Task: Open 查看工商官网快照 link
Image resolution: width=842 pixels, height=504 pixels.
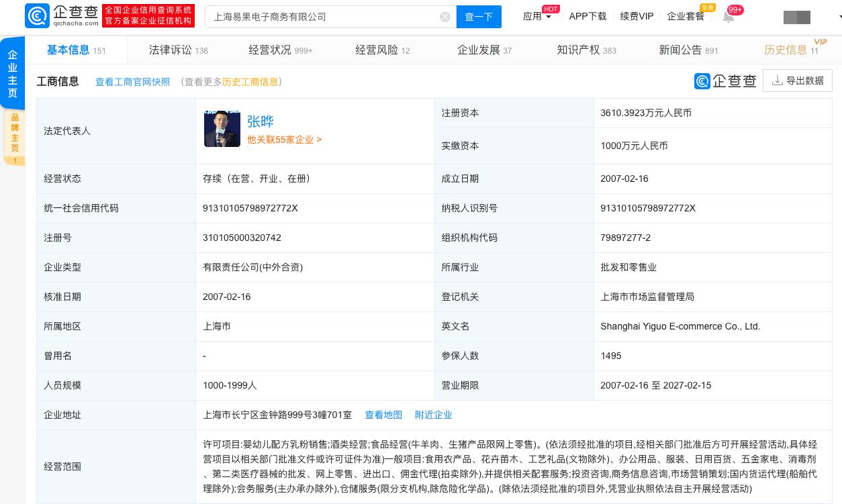Action: (132, 82)
